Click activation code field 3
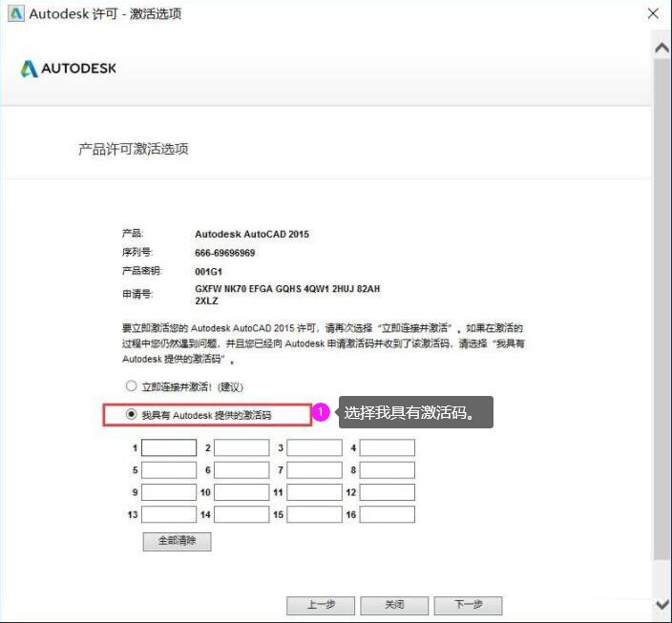The height and width of the screenshot is (623, 672). tap(315, 447)
